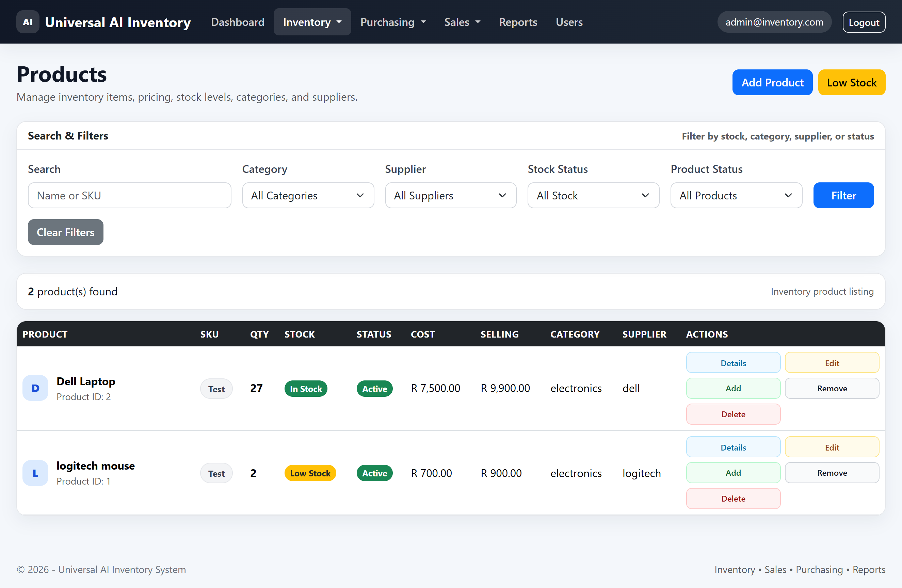
Task: Expand the Purchasing nav menu
Action: point(393,22)
